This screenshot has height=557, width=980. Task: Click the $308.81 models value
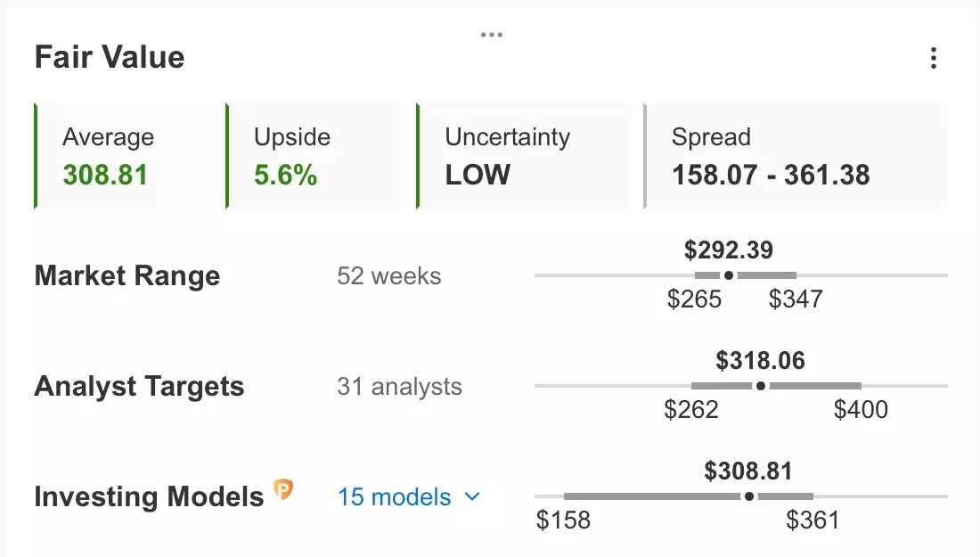click(x=748, y=471)
